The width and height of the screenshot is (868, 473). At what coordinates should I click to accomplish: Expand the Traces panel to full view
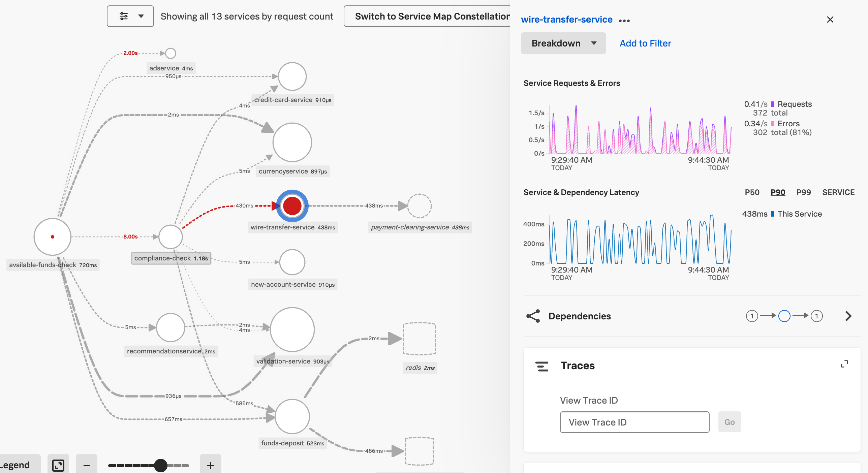point(844,364)
